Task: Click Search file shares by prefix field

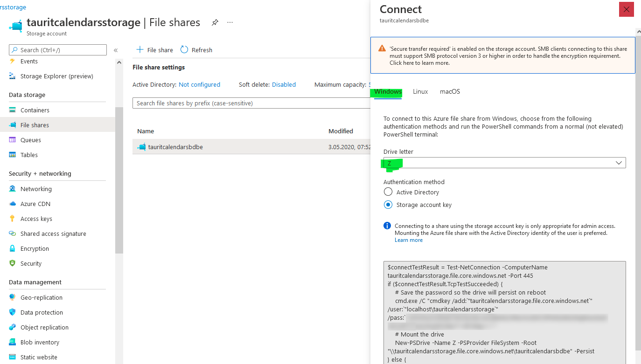Action: coord(252,103)
